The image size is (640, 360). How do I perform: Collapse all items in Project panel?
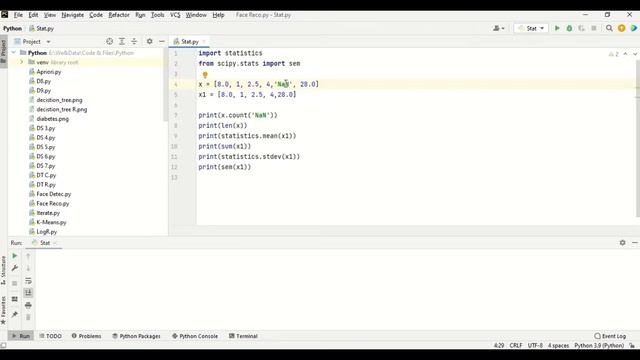pyautogui.click(x=134, y=41)
